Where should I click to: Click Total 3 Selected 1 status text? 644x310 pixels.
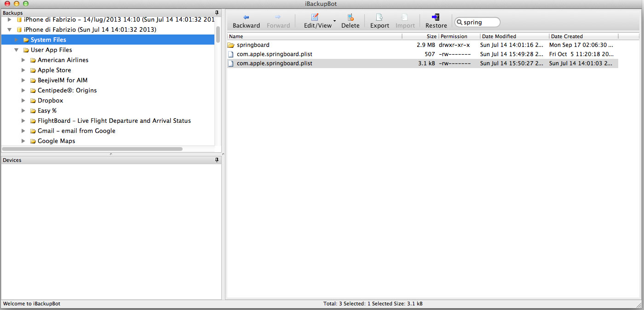click(x=373, y=304)
